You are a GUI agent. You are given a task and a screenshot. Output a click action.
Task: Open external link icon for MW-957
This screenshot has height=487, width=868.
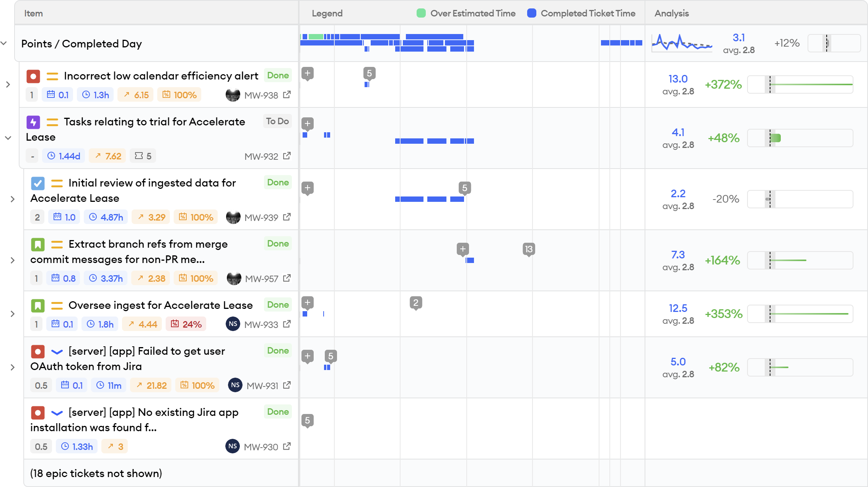(287, 278)
